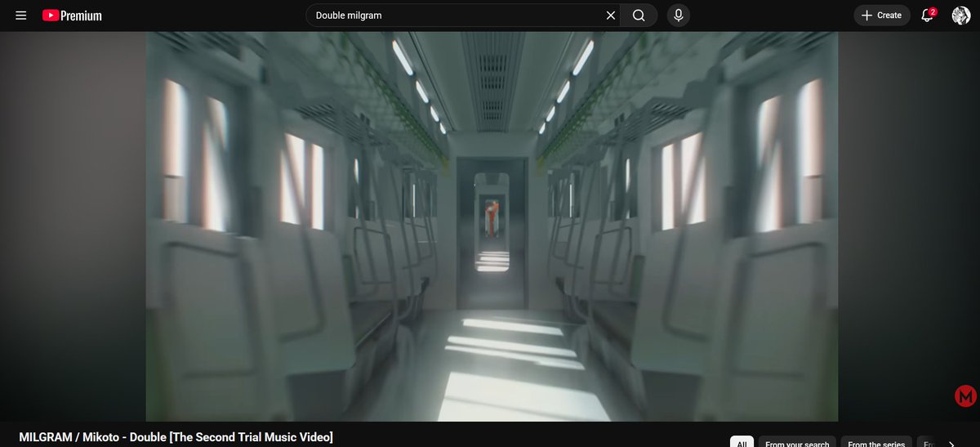
Task: Open the notifications bell
Action: (928, 16)
